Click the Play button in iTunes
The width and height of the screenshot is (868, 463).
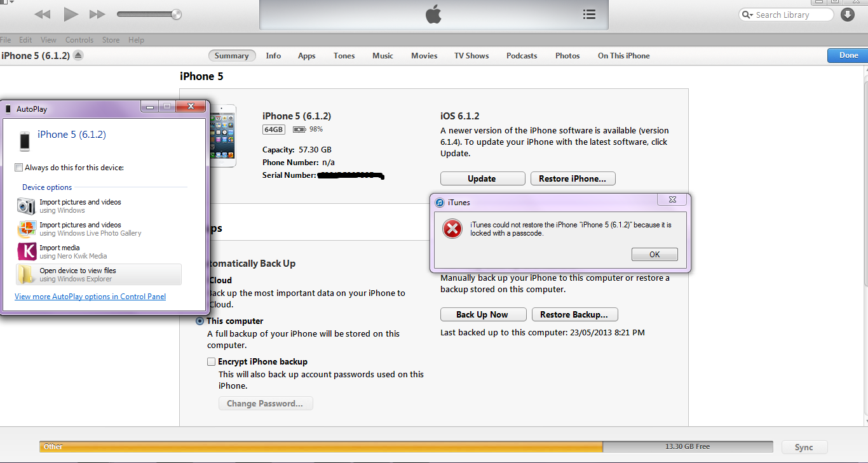(71, 14)
